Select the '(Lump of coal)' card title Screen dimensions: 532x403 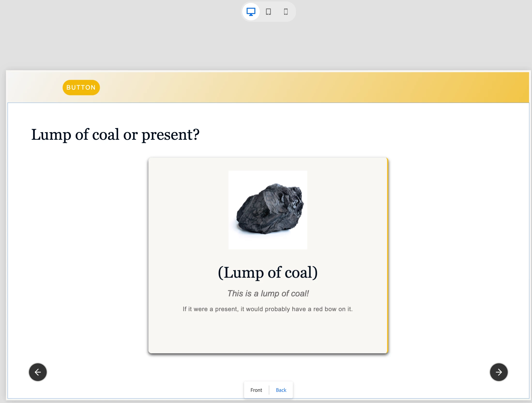click(268, 272)
